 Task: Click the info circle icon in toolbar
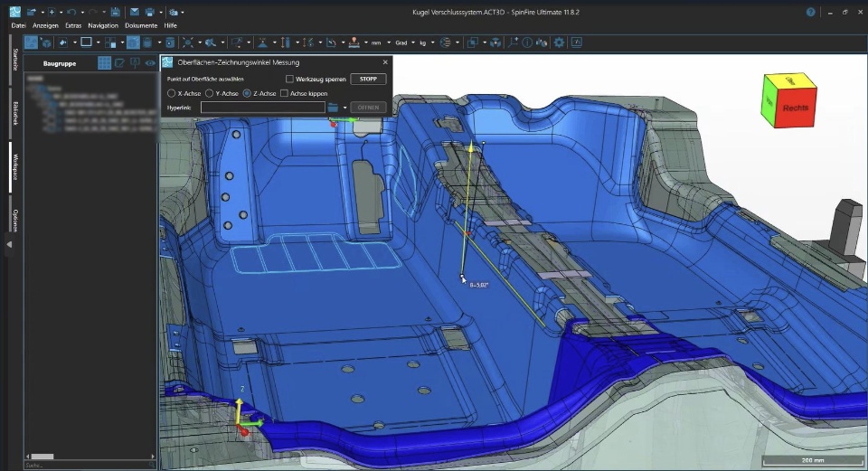pyautogui.click(x=527, y=42)
